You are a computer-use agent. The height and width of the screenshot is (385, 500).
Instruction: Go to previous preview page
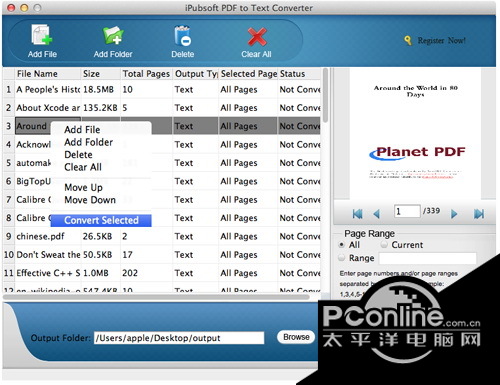[377, 214]
